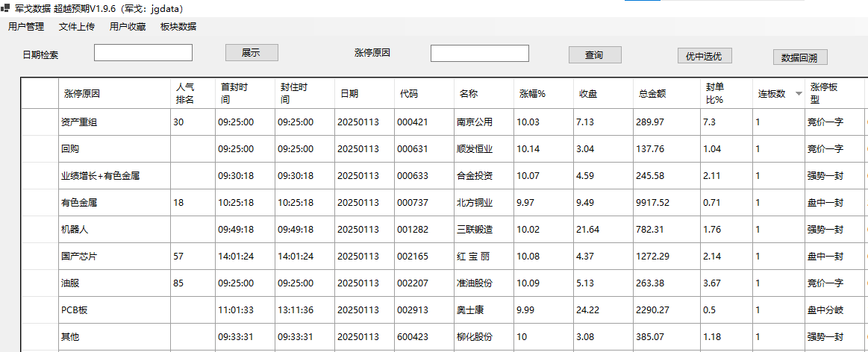868x352 pixels.
Task: Sort by 首封时间 column header
Action: 246,93
